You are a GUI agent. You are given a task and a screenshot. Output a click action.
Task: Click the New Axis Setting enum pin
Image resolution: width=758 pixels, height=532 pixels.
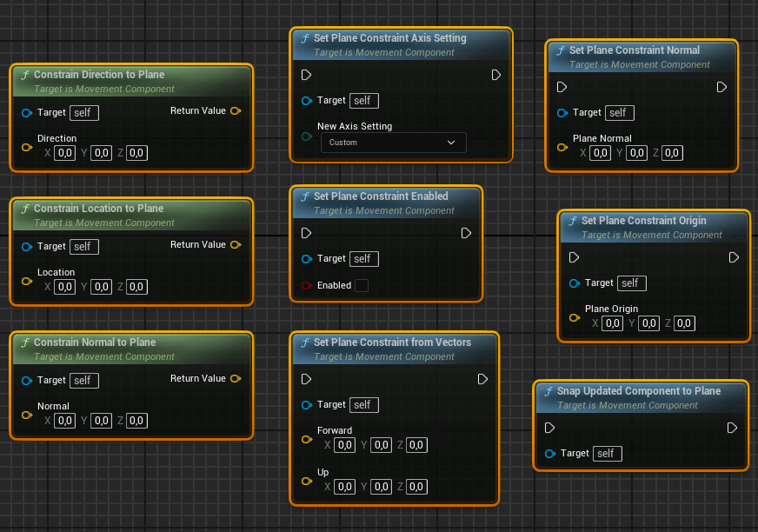tap(306, 136)
